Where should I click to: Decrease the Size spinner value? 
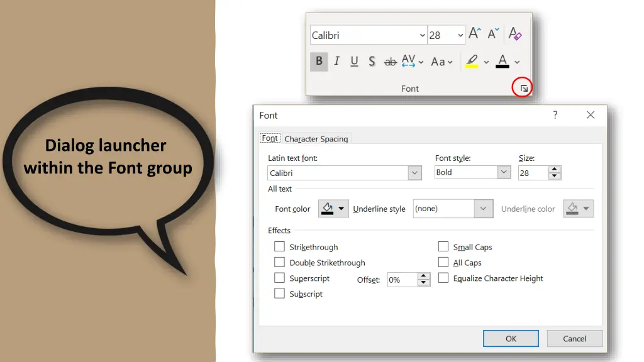(x=555, y=176)
